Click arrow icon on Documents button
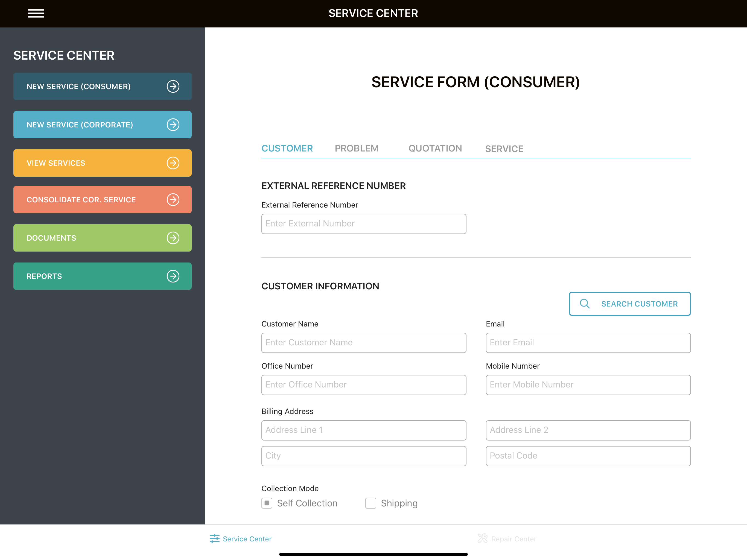The image size is (747, 560). [173, 238]
